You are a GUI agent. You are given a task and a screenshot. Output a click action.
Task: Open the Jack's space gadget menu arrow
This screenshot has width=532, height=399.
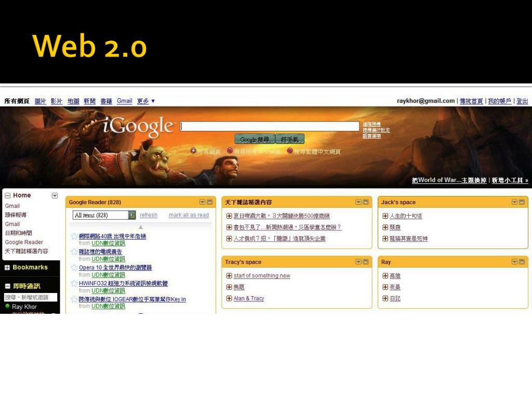514,202
